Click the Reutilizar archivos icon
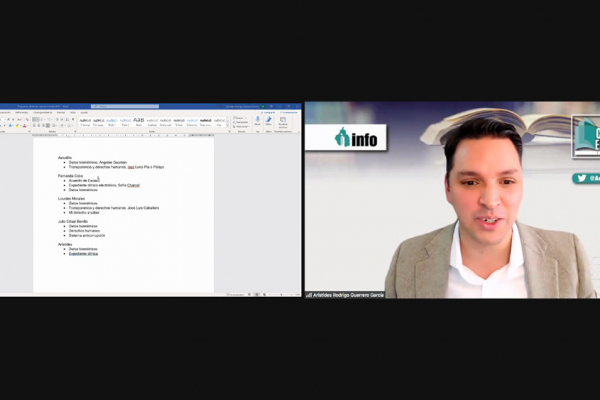Screen dimensions: 600x400 [283, 120]
